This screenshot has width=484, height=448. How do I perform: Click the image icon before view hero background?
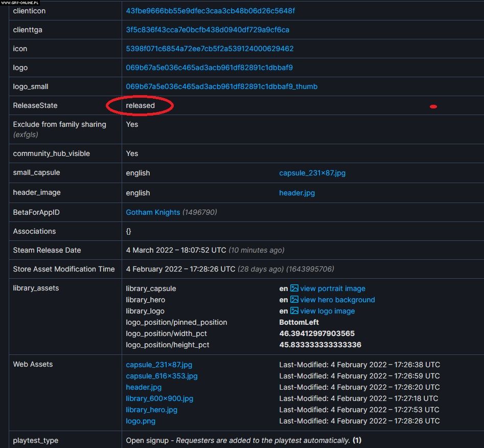pos(294,300)
